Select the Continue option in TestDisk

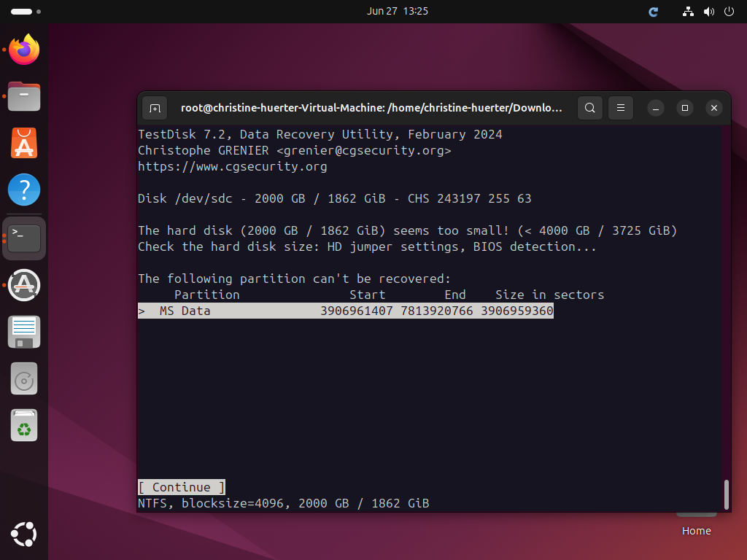click(x=182, y=487)
